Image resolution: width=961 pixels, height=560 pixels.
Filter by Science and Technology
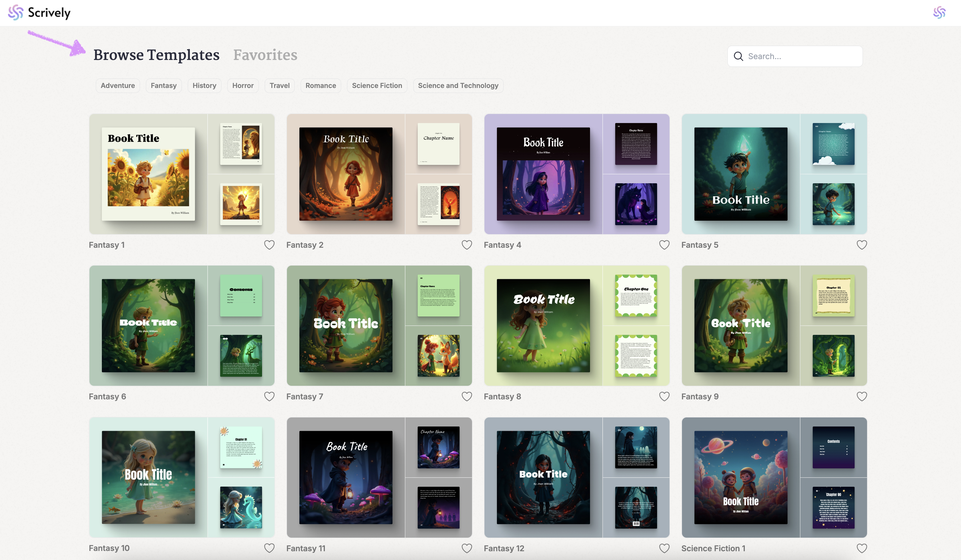pos(458,85)
